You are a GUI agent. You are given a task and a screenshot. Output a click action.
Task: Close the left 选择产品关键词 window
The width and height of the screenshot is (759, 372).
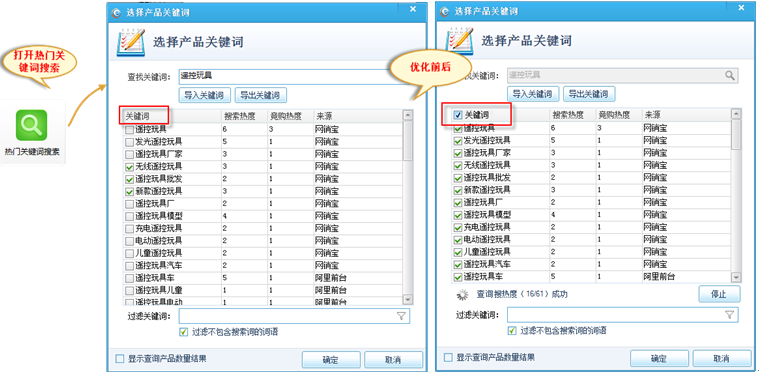413,9
